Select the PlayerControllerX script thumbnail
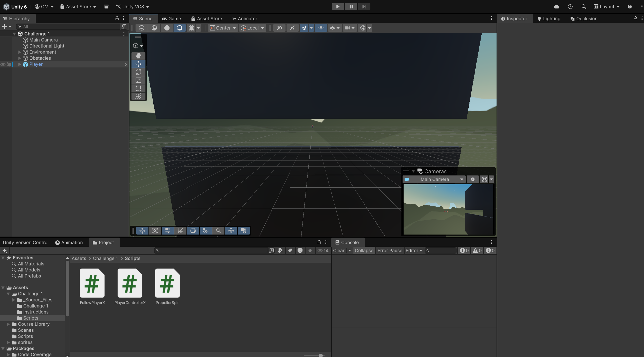 pos(130,283)
